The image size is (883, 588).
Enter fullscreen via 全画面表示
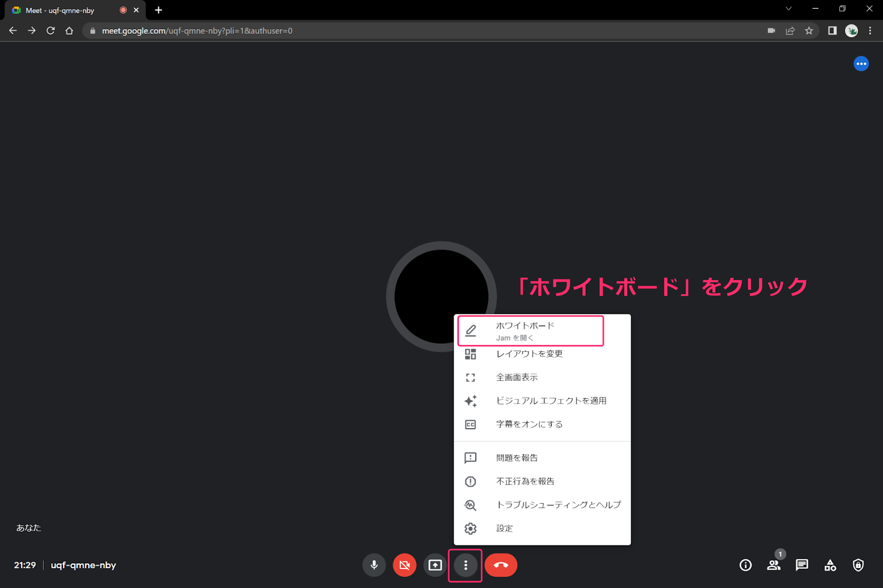(517, 377)
